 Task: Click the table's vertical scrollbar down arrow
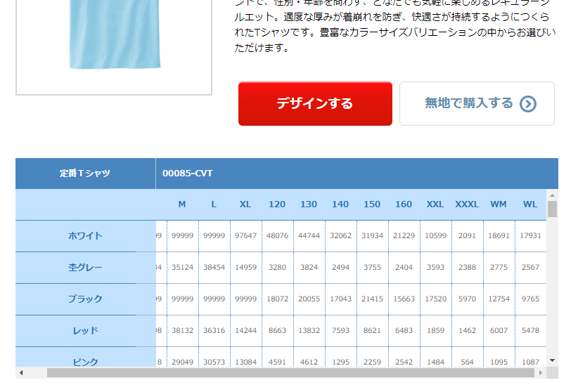pos(552,360)
